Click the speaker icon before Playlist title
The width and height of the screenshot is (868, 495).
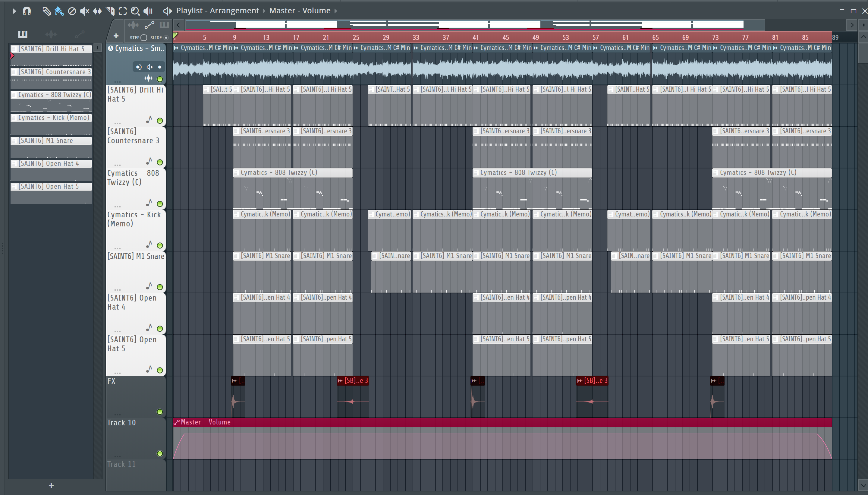pyautogui.click(x=167, y=11)
